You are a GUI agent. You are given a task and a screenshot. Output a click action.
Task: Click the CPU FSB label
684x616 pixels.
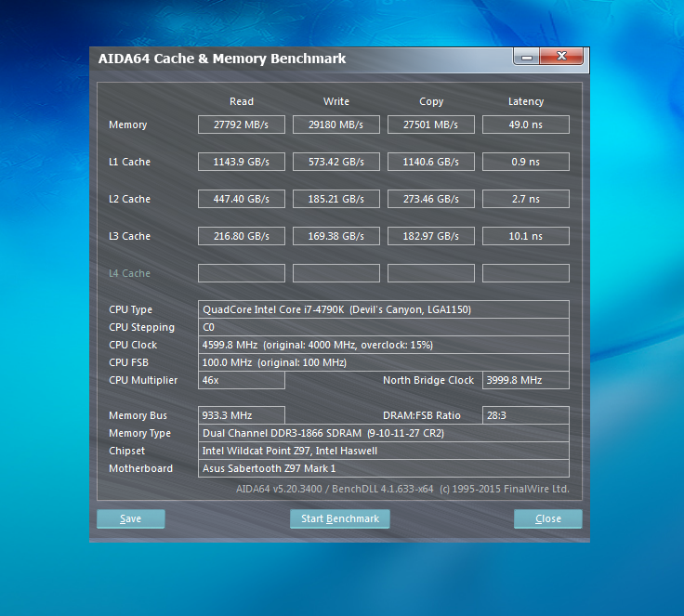128,362
